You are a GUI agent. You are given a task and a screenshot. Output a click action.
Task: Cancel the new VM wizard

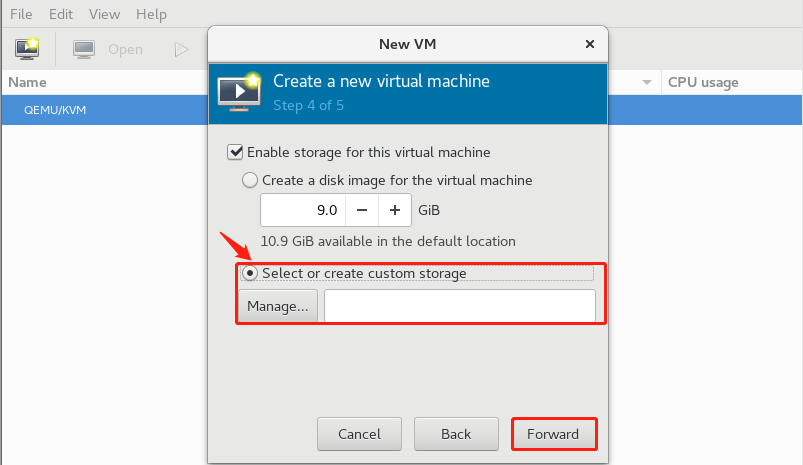[359, 434]
